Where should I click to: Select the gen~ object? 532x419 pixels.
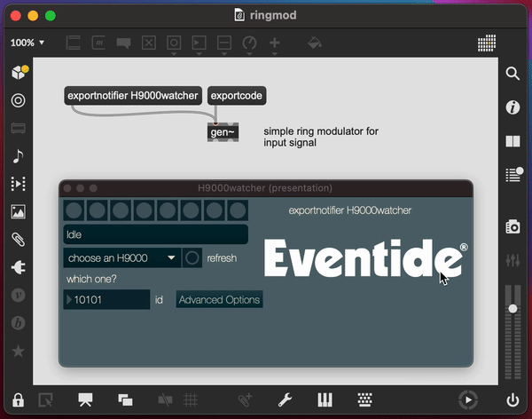tap(223, 132)
